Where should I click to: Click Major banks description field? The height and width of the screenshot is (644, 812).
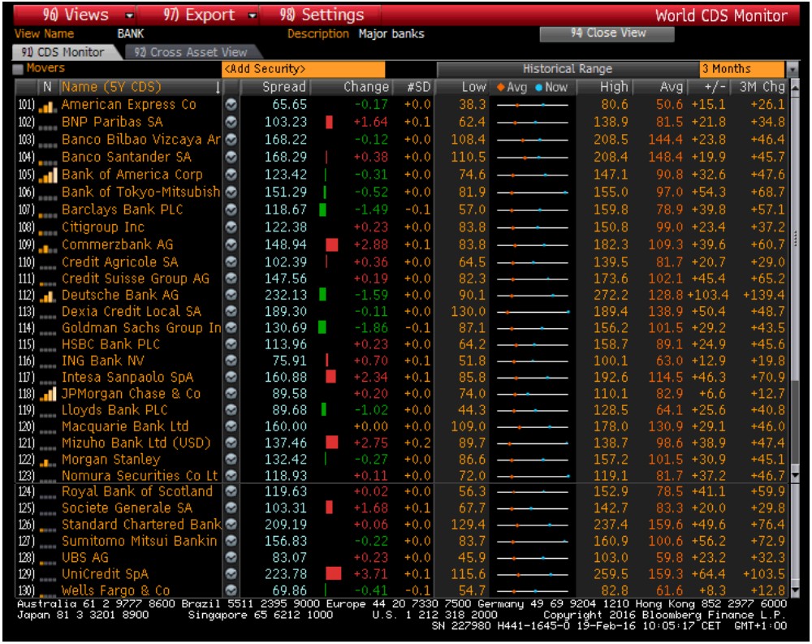391,34
